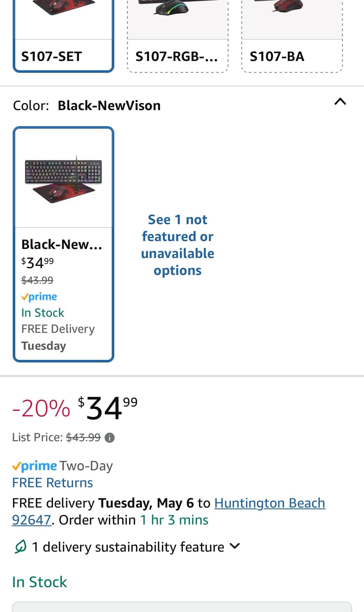Image resolution: width=364 pixels, height=612 pixels.
Task: Click the 1 delivery sustainability feature text
Action: [x=128, y=547]
